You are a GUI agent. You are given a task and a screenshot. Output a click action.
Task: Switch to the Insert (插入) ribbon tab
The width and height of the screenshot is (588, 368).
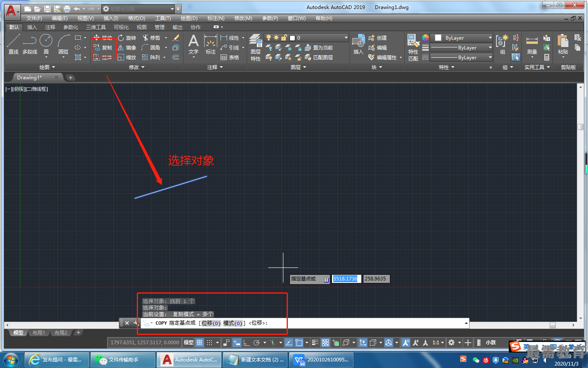coord(32,27)
